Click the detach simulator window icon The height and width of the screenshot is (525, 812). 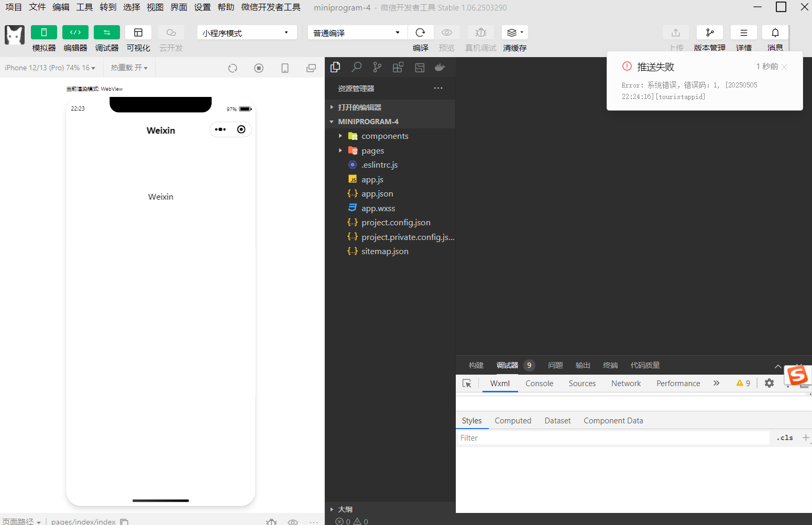[x=311, y=68]
